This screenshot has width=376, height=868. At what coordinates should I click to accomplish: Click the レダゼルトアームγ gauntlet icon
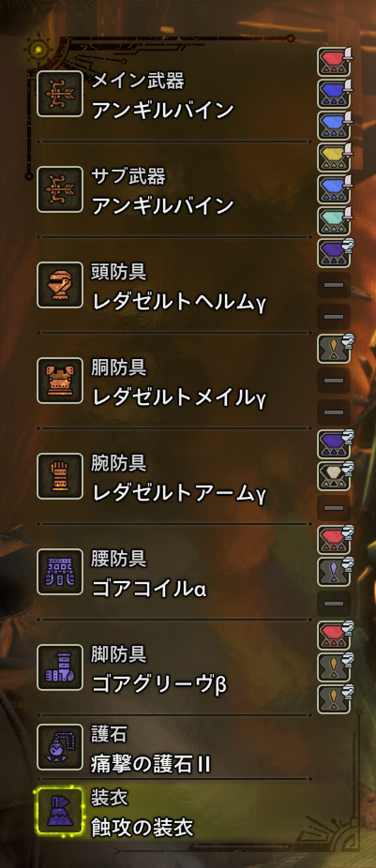pyautogui.click(x=60, y=476)
